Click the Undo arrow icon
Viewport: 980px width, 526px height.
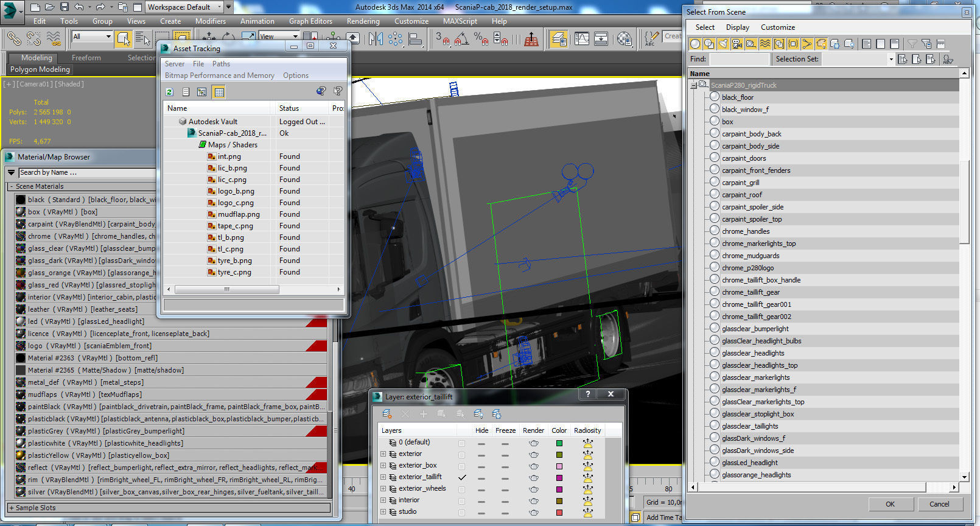[79, 7]
